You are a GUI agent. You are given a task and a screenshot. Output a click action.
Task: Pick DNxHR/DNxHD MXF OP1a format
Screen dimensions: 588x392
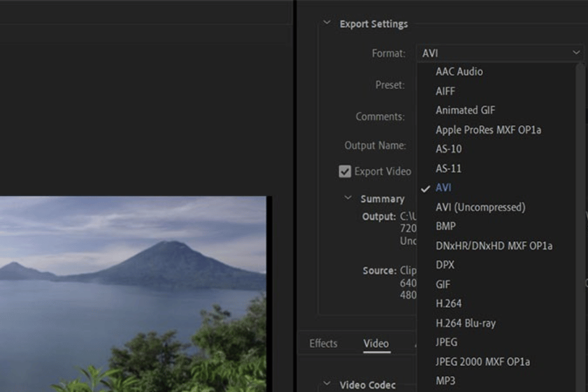(x=494, y=246)
